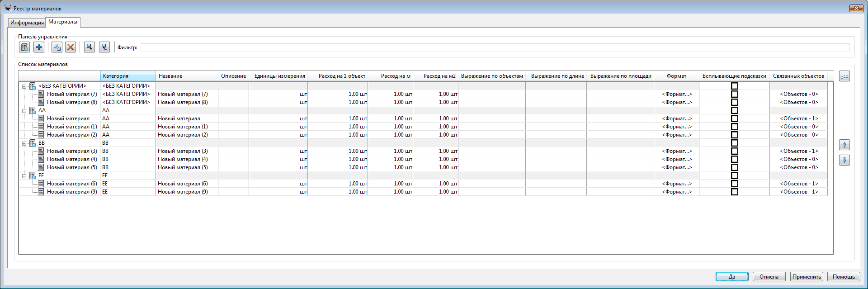Click into the Фильтр text field
Viewport: 868px width, 289px height.
pyautogui.click(x=495, y=47)
